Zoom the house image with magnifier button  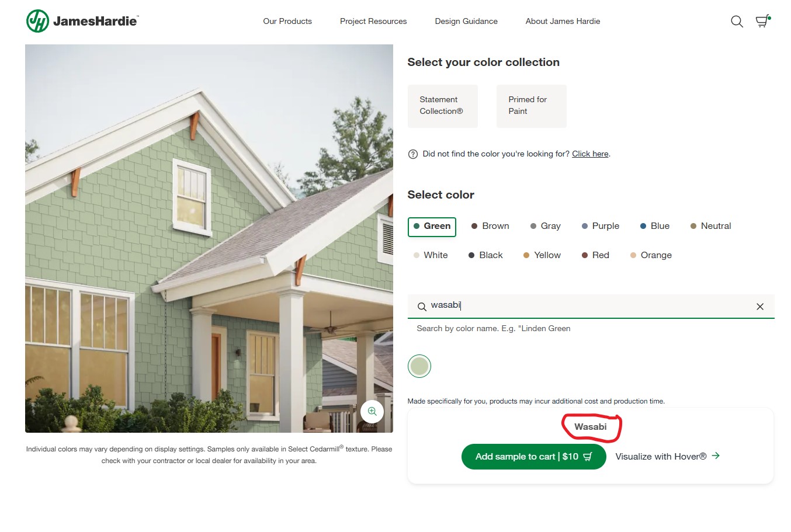click(372, 412)
